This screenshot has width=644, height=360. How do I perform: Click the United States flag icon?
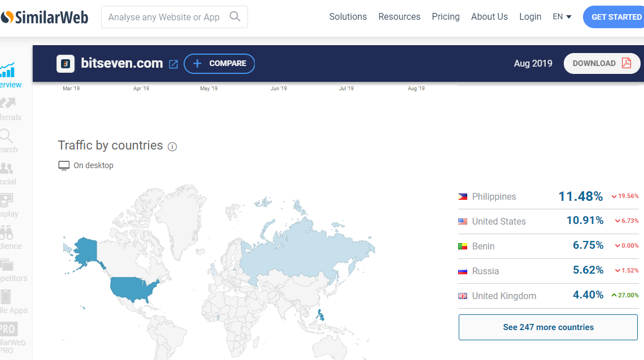tap(463, 221)
